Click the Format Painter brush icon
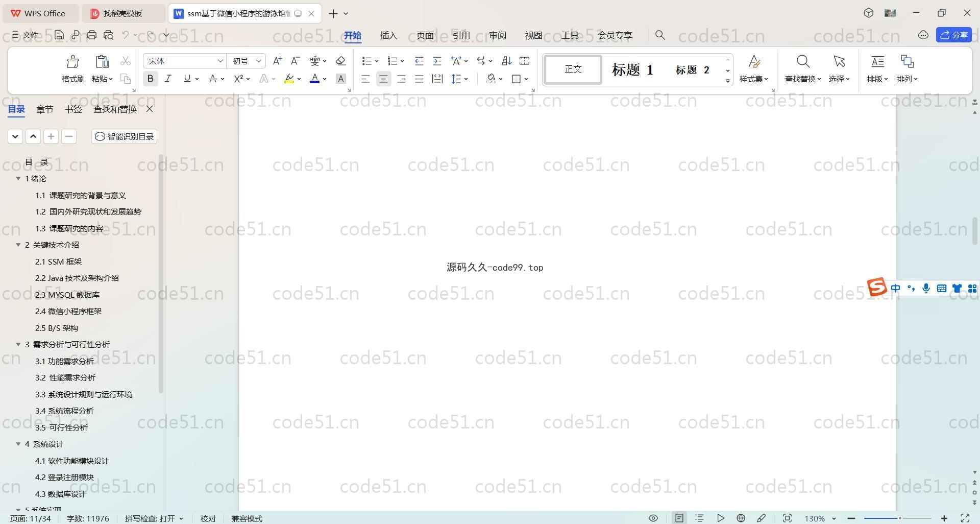 click(x=72, y=62)
